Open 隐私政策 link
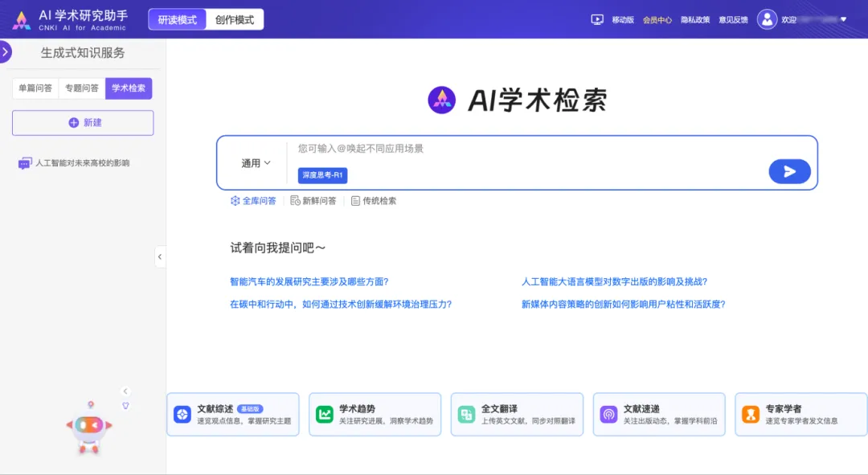This screenshot has height=475, width=868. point(695,20)
